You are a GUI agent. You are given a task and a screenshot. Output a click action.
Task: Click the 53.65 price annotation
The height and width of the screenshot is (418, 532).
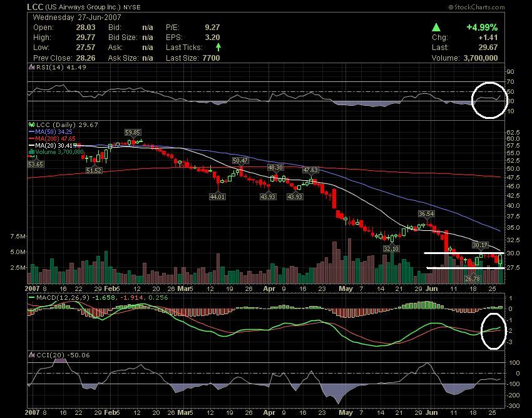point(36,164)
